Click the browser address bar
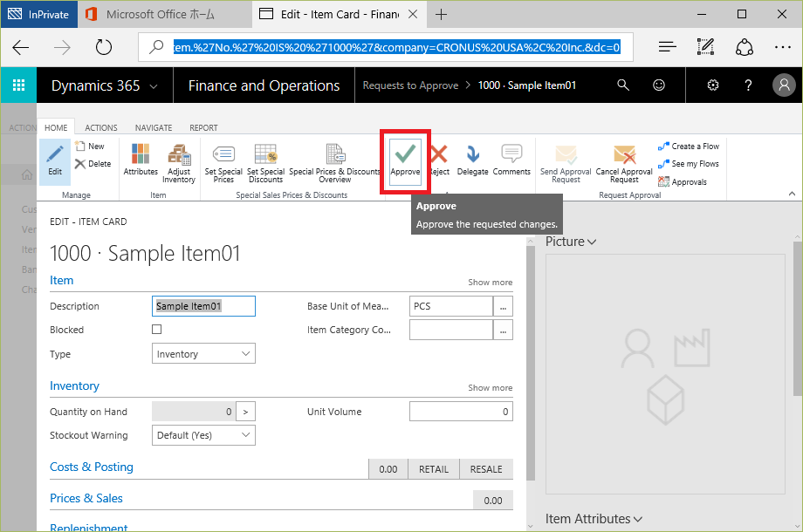Image resolution: width=803 pixels, height=532 pixels. coord(386,48)
